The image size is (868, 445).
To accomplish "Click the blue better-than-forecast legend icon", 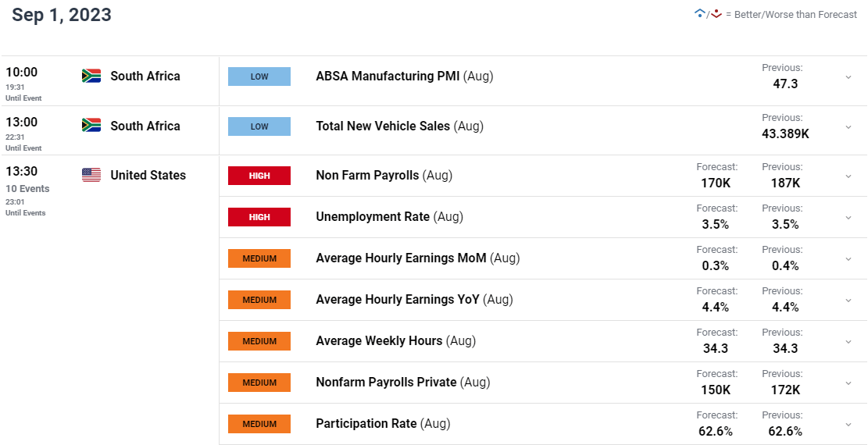I will [700, 14].
